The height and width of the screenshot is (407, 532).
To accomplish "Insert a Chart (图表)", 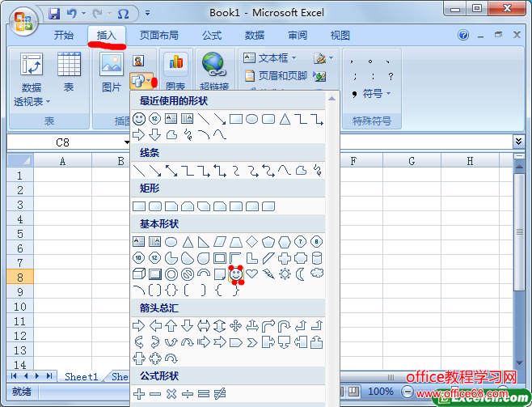I will coord(175,71).
